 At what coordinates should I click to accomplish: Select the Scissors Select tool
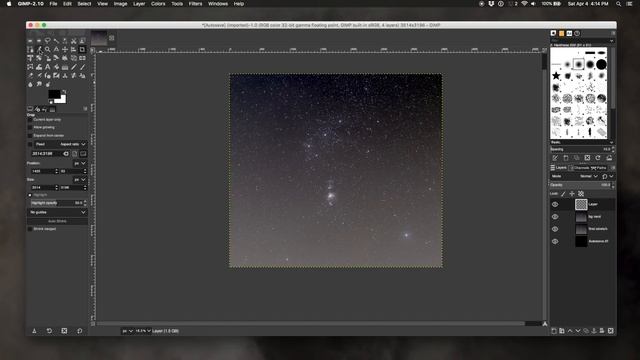click(x=73, y=41)
